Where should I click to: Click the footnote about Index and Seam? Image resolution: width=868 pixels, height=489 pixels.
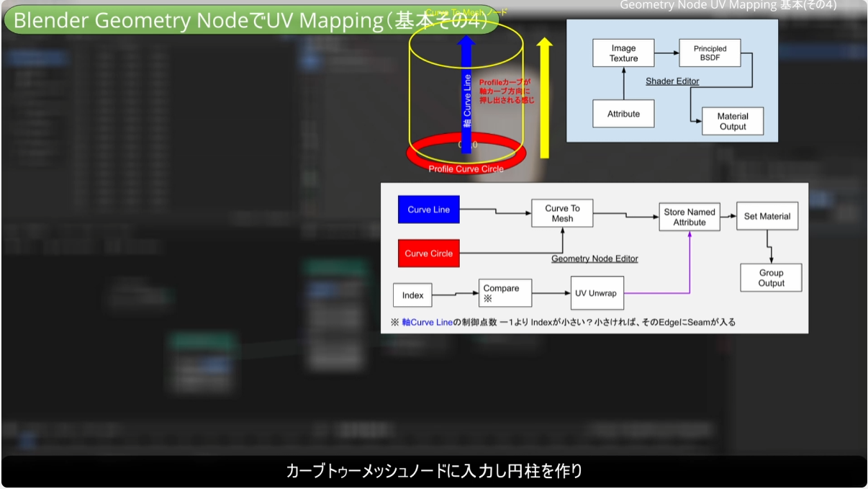coord(563,322)
